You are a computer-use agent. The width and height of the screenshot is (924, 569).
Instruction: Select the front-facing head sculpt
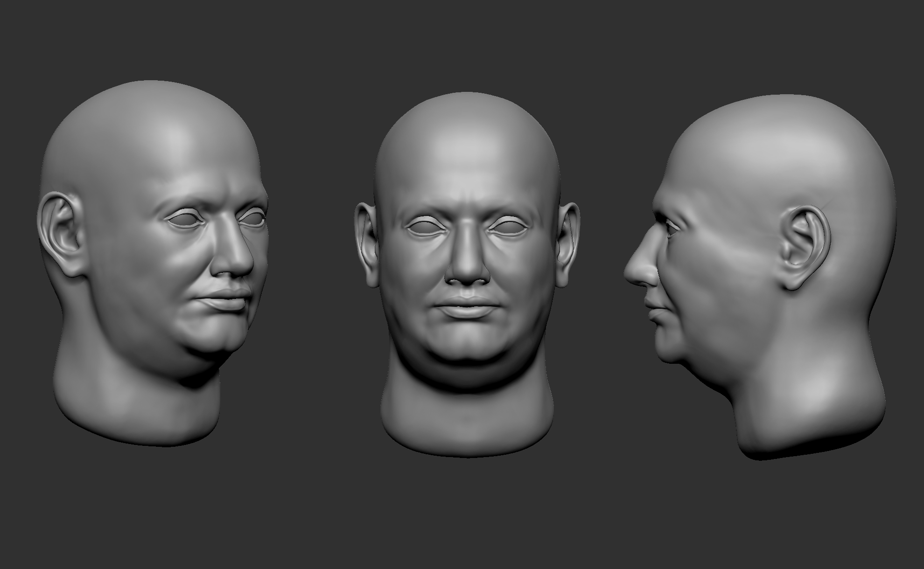467,275
